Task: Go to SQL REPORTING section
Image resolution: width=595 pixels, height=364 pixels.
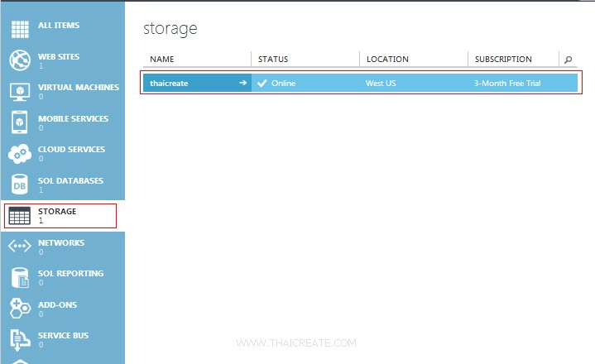Action: pos(70,274)
